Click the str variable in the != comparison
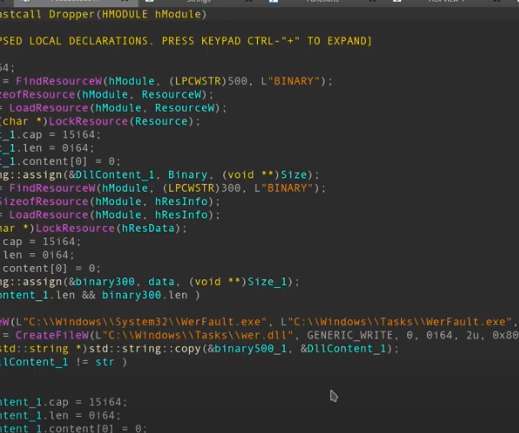 tap(105, 362)
